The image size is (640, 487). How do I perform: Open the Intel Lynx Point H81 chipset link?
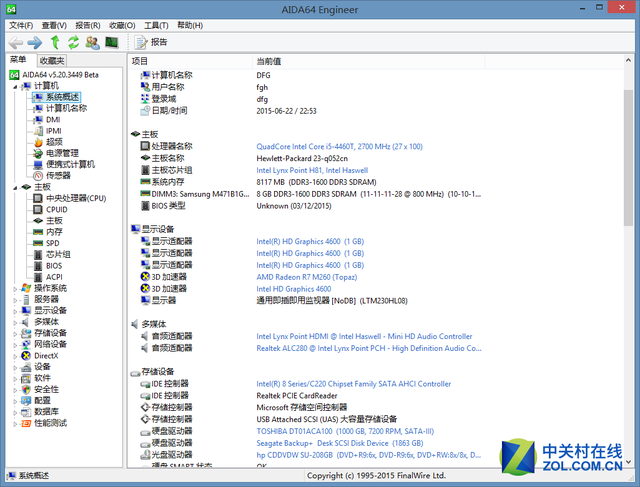click(x=312, y=170)
